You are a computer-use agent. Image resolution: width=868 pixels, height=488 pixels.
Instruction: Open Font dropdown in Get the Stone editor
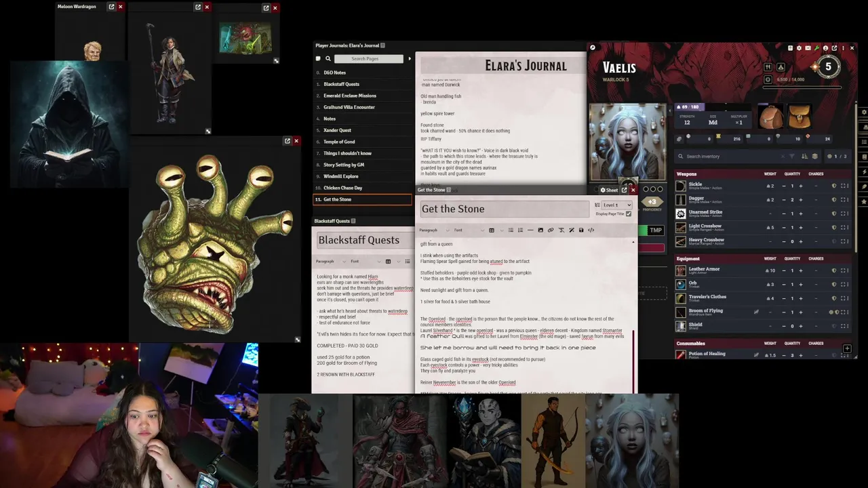[469, 230]
